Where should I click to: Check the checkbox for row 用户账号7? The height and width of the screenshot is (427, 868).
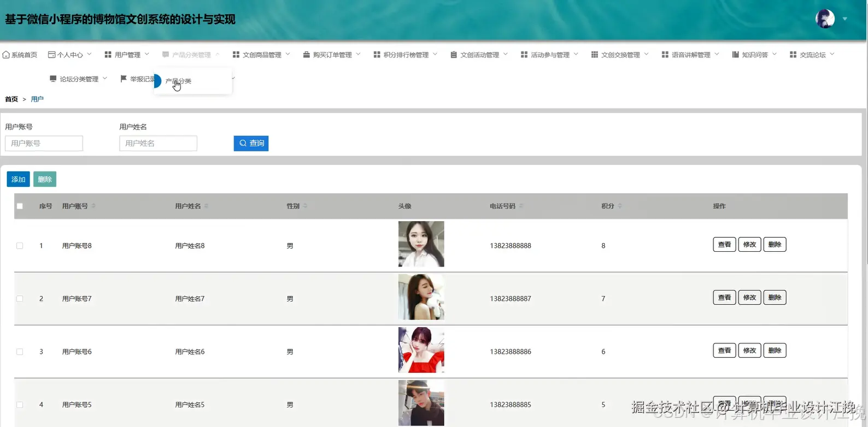(x=20, y=299)
